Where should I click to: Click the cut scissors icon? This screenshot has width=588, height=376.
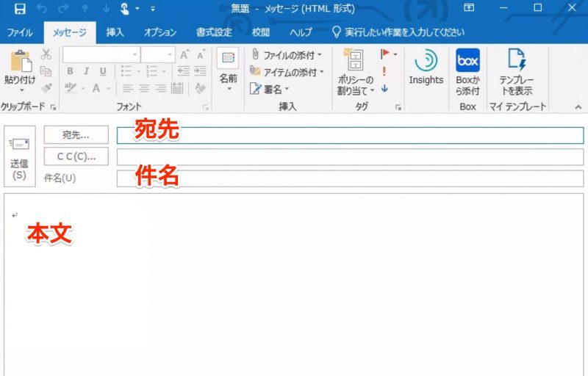(x=46, y=54)
